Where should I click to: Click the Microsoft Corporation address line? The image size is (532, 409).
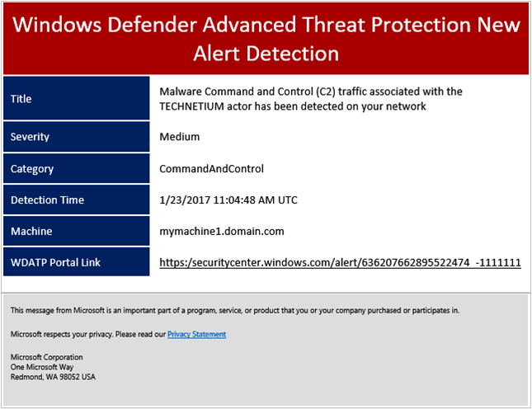coord(46,357)
